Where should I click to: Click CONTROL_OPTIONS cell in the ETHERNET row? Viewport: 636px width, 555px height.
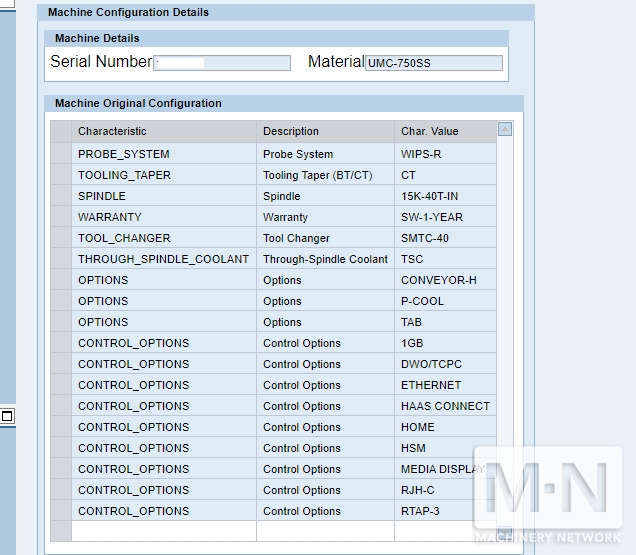tap(164, 385)
